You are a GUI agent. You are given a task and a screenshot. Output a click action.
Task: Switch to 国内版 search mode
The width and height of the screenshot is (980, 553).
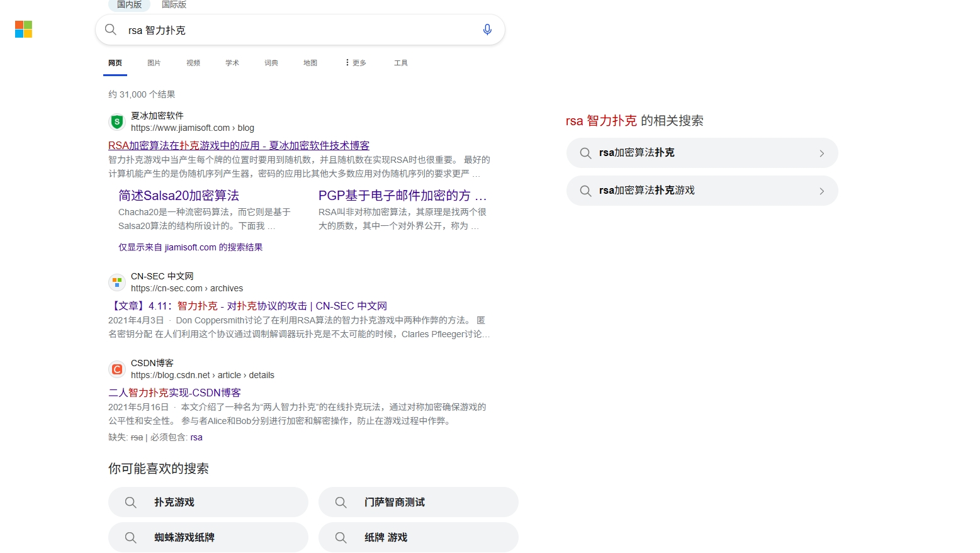click(130, 4)
